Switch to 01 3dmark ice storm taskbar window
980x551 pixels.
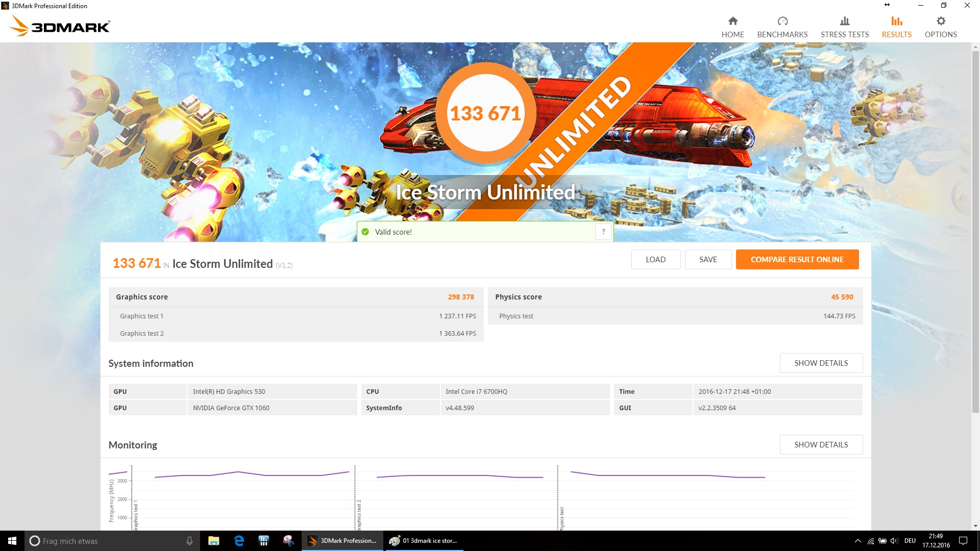tap(424, 541)
